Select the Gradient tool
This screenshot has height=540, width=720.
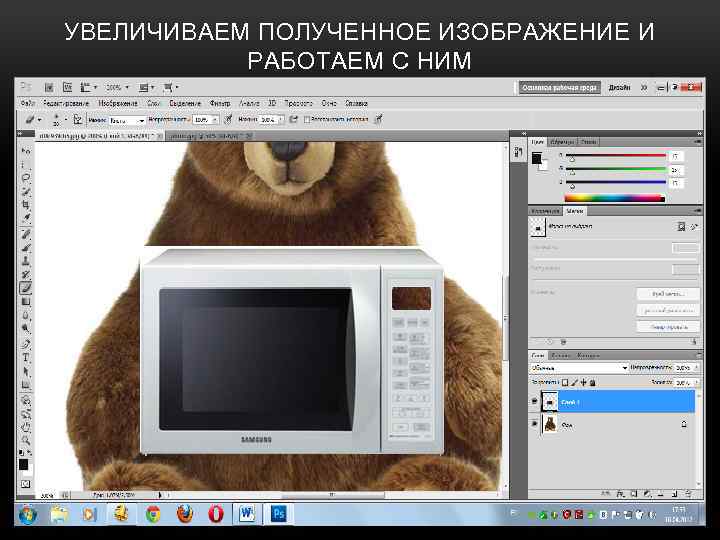(26, 302)
